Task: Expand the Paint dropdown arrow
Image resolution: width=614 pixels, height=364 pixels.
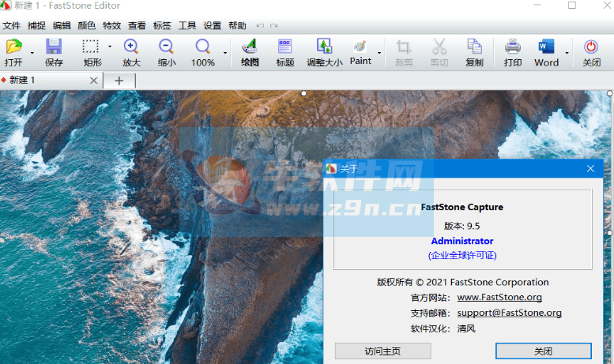Action: point(379,53)
